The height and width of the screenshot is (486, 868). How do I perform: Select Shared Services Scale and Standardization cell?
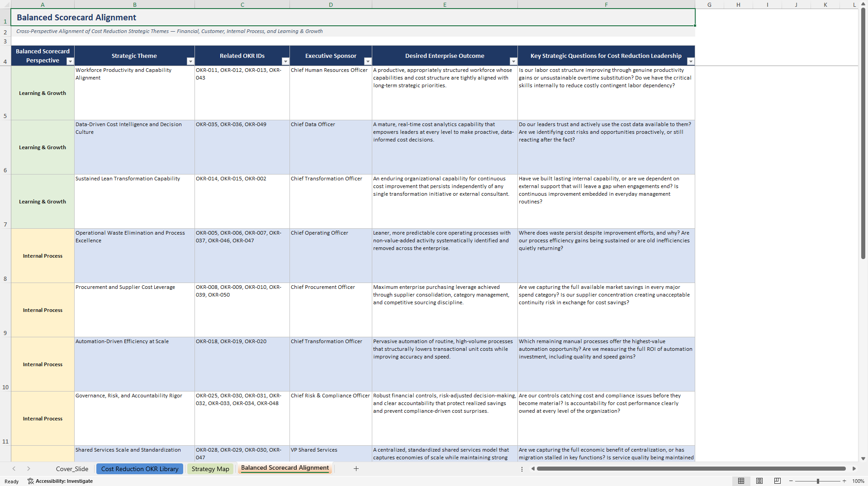tap(134, 453)
